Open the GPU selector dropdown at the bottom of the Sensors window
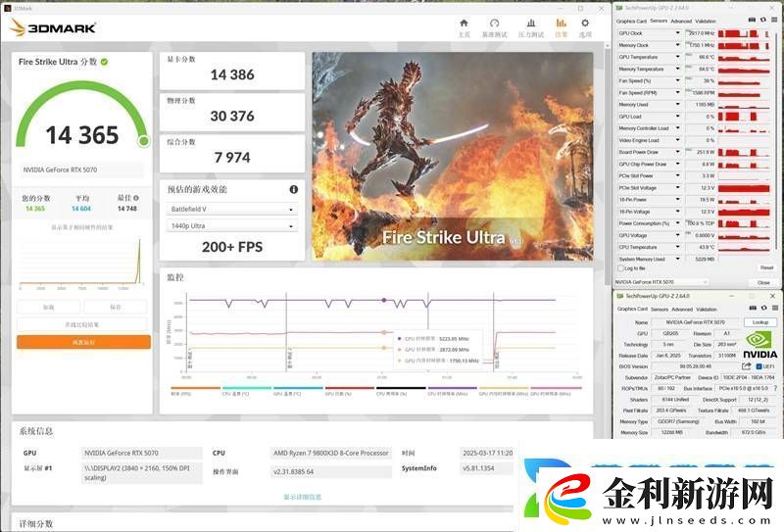This screenshot has width=784, height=532. tap(661, 282)
